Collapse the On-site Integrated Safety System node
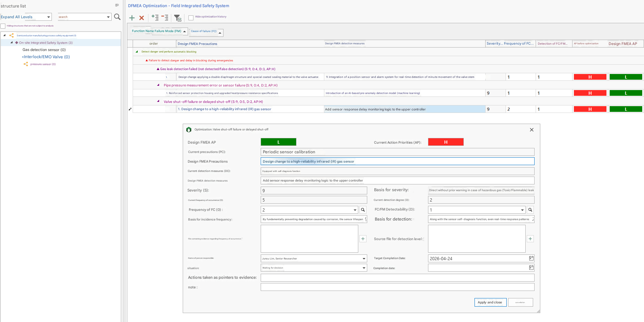The image size is (644, 322). tap(11, 42)
